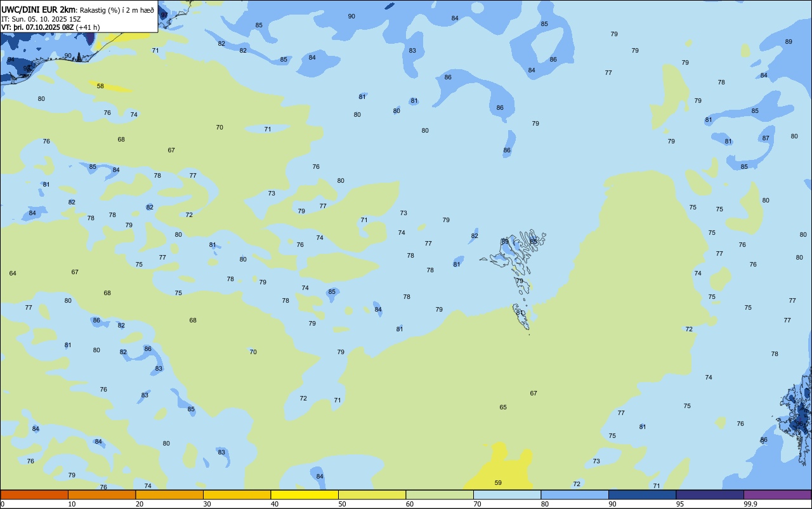Viewport: 812px width, 509px height.
Task: Click the '64' value near the left edge
Action: (x=13, y=274)
